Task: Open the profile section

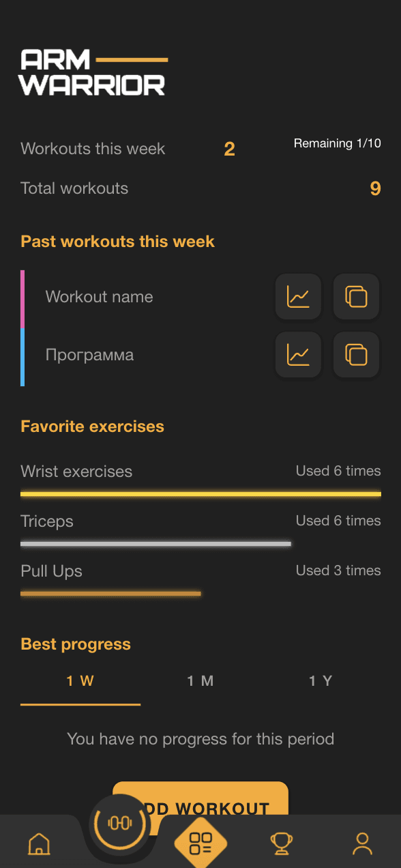Action: 362,844
